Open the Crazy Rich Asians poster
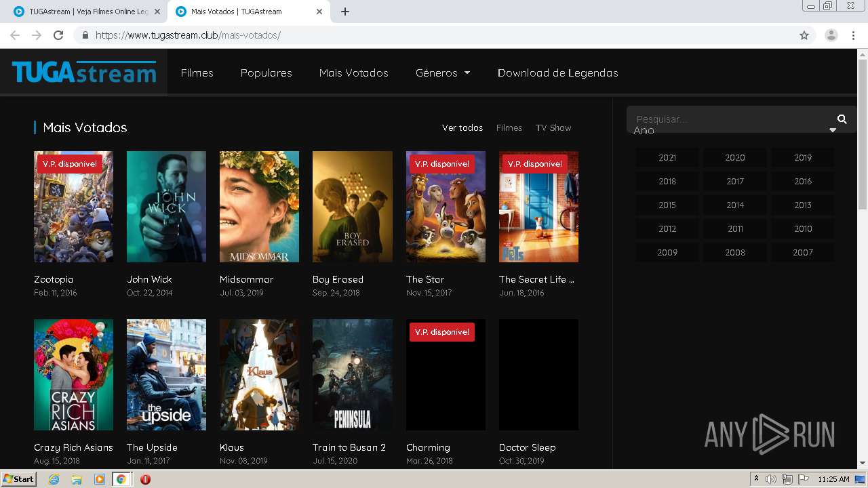Viewport: 868px width, 488px height. [73, 375]
